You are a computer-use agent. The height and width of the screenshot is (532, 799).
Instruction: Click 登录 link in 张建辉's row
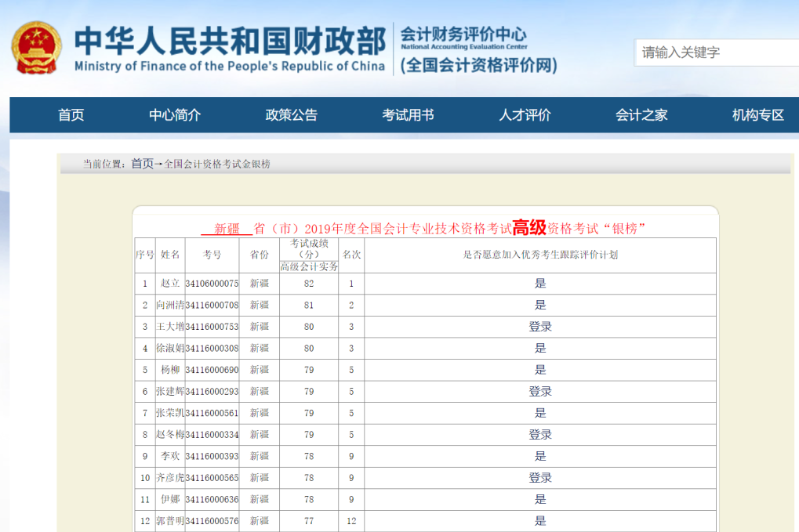540,392
